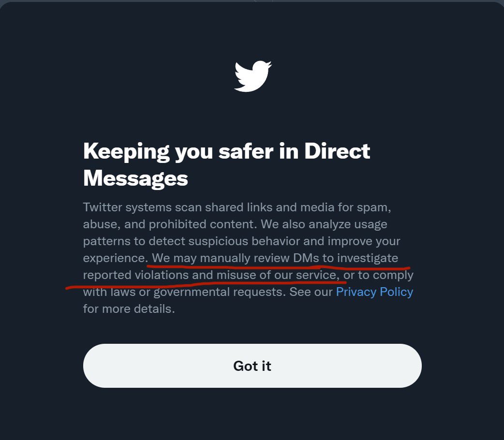The width and height of the screenshot is (504, 440).
Task: Click the text "for more details."
Action: click(129, 309)
